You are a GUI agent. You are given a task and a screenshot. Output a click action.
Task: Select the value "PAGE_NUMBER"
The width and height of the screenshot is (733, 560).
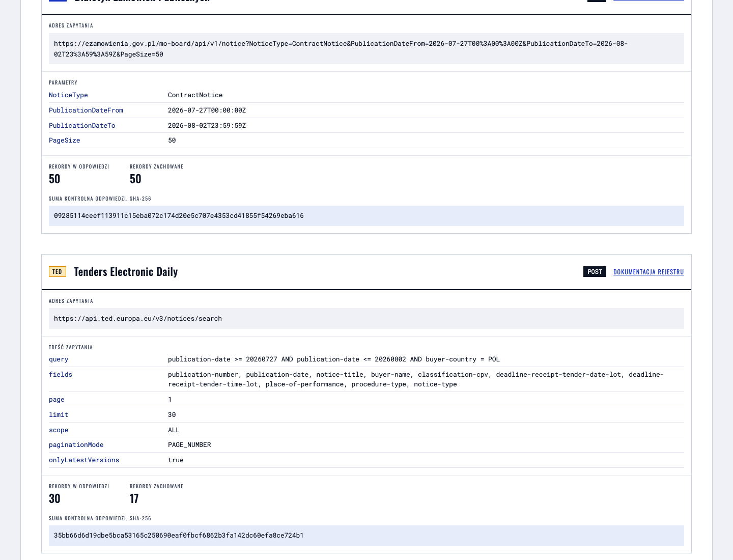[189, 445]
